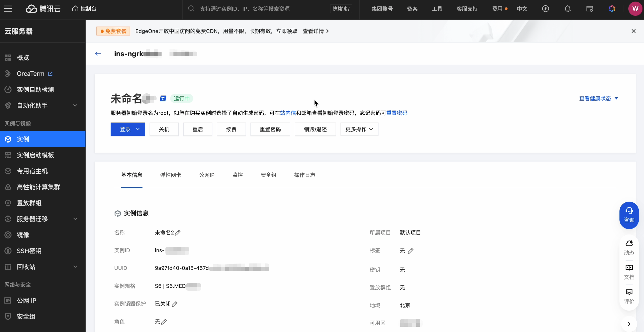Click the 评价 feedback icon
This screenshot has width=644, height=332.
tap(629, 296)
